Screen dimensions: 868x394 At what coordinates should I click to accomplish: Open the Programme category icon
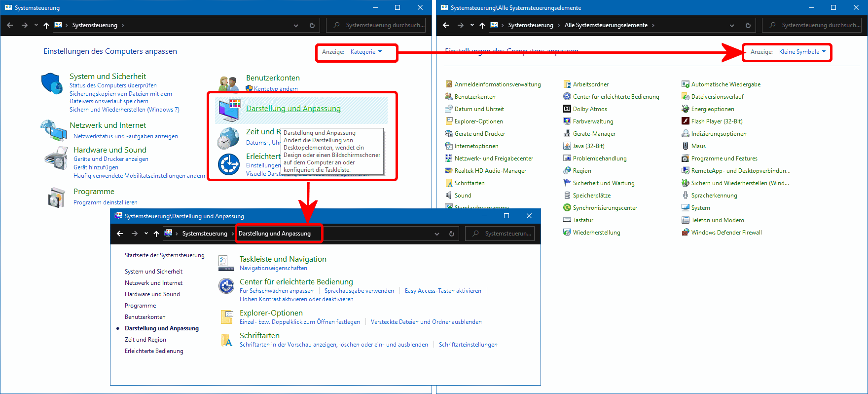click(57, 197)
